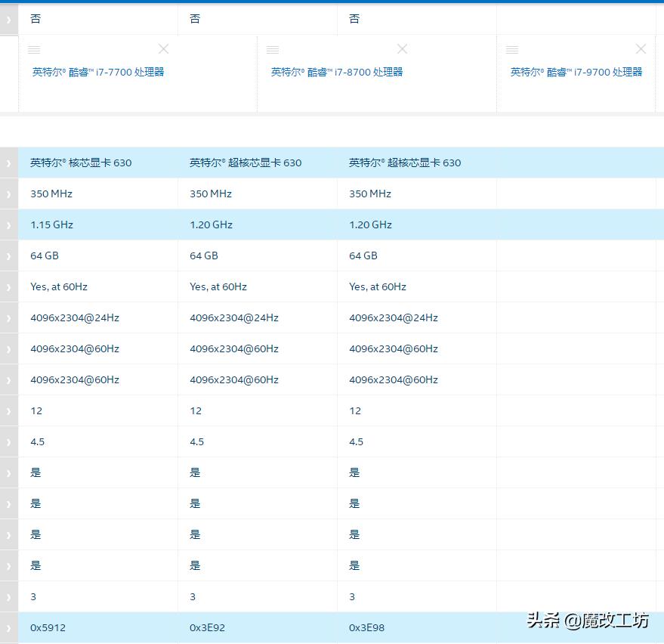Click the 0x3E98 device ID cell
The width and height of the screenshot is (664, 644).
[367, 627]
